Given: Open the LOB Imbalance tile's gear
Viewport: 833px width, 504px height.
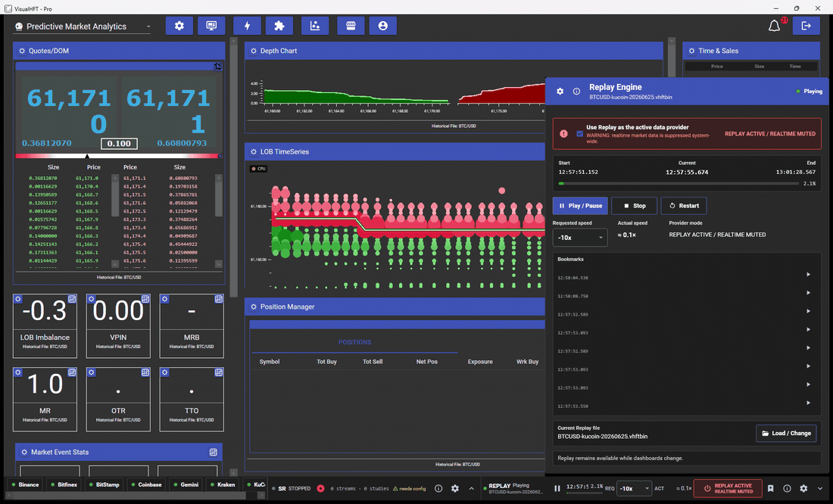Looking at the screenshot, I should click(18, 299).
